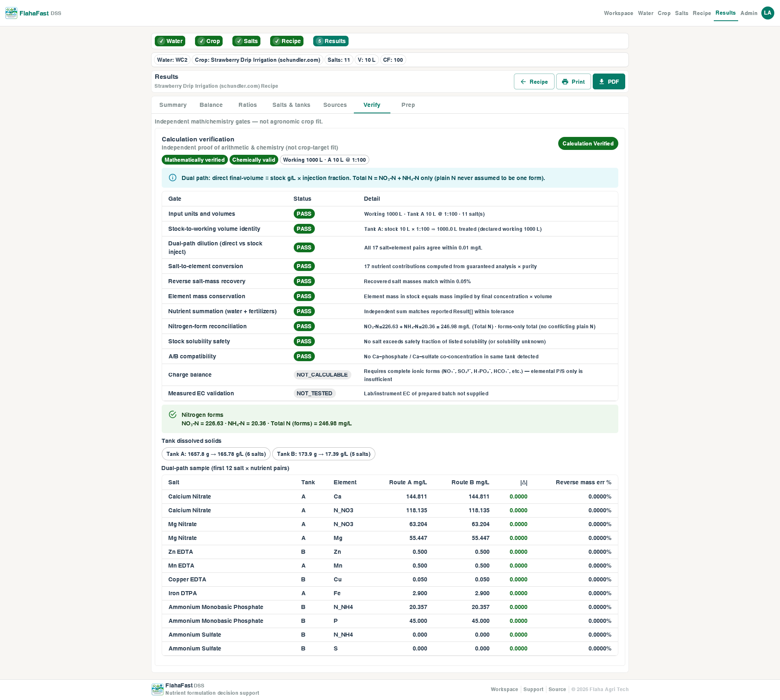Click PASS badge for A/B compatibility
780x700 pixels.
(304, 356)
